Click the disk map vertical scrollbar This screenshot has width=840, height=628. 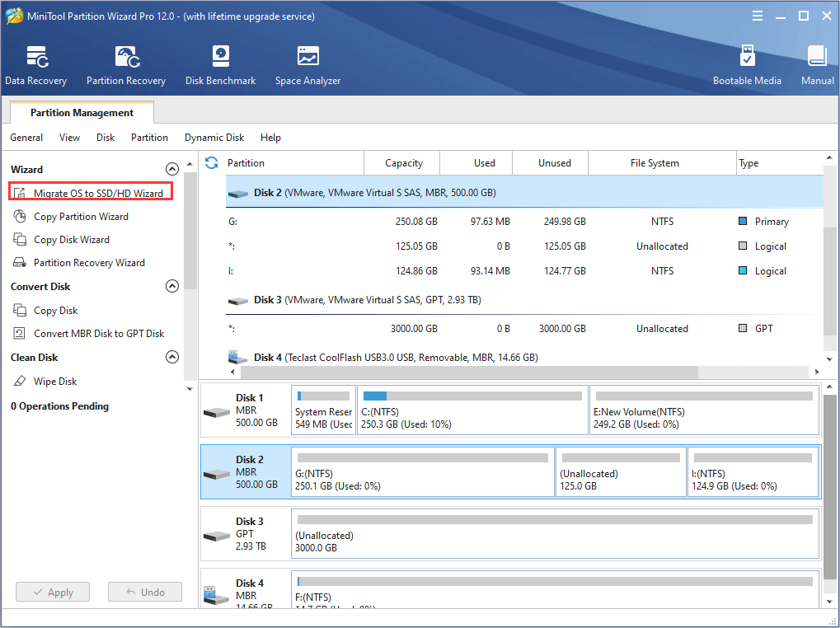click(x=829, y=486)
